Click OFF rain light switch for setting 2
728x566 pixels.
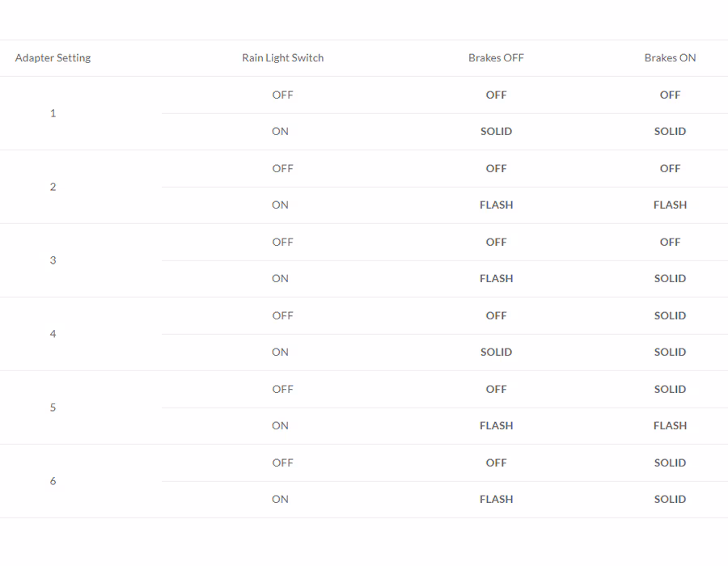click(283, 168)
